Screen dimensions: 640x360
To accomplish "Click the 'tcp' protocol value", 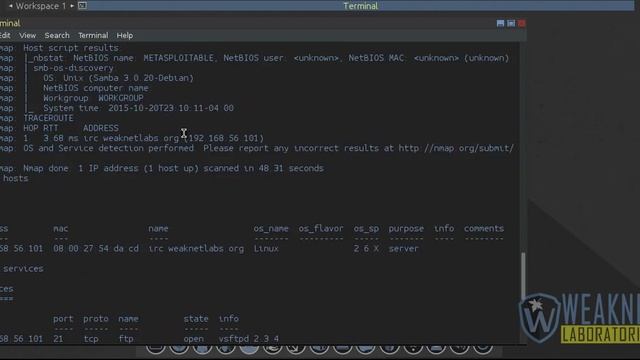I will (x=91, y=339).
